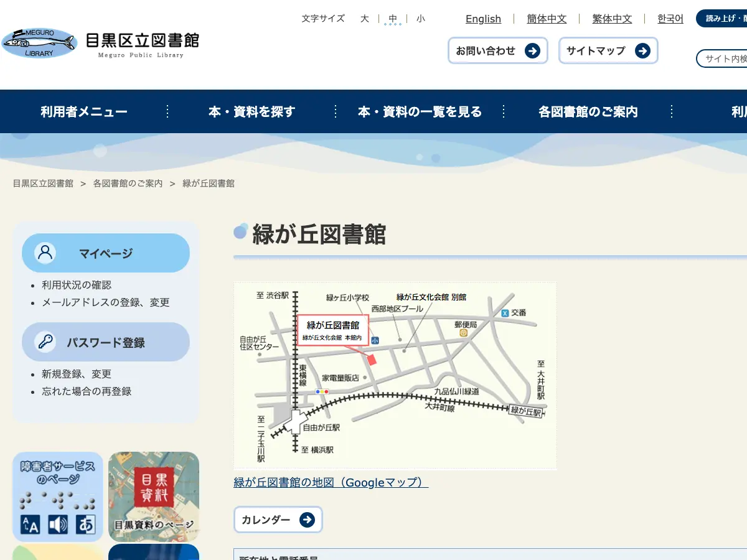Open 緑が丘図書館の地図 Googleマップ link
Screen dimensions: 747x560
pyautogui.click(x=331, y=482)
